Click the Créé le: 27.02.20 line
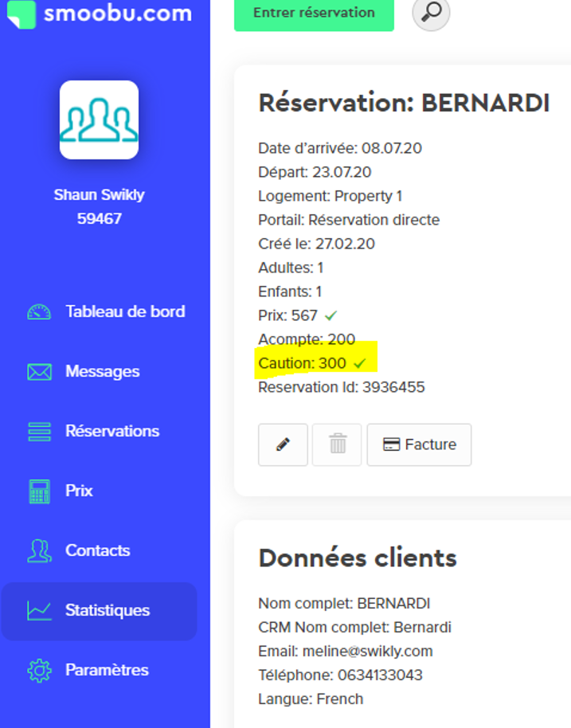 click(316, 245)
